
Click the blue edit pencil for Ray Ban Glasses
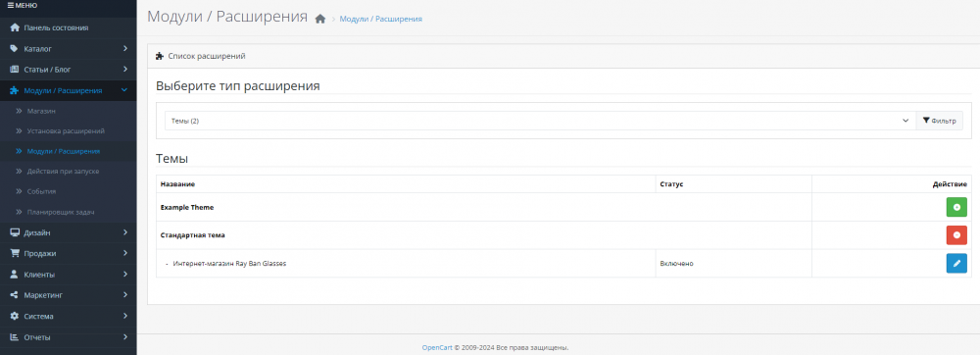(956, 263)
